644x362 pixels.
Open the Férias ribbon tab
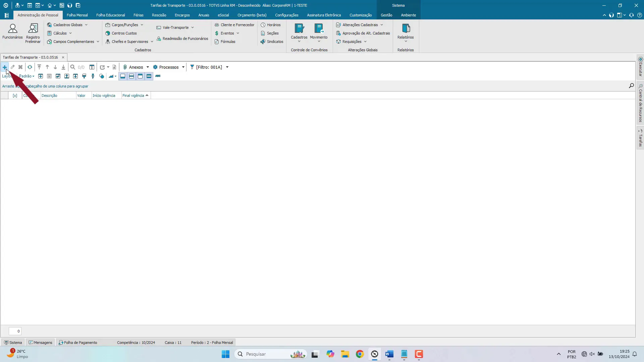coord(138,15)
